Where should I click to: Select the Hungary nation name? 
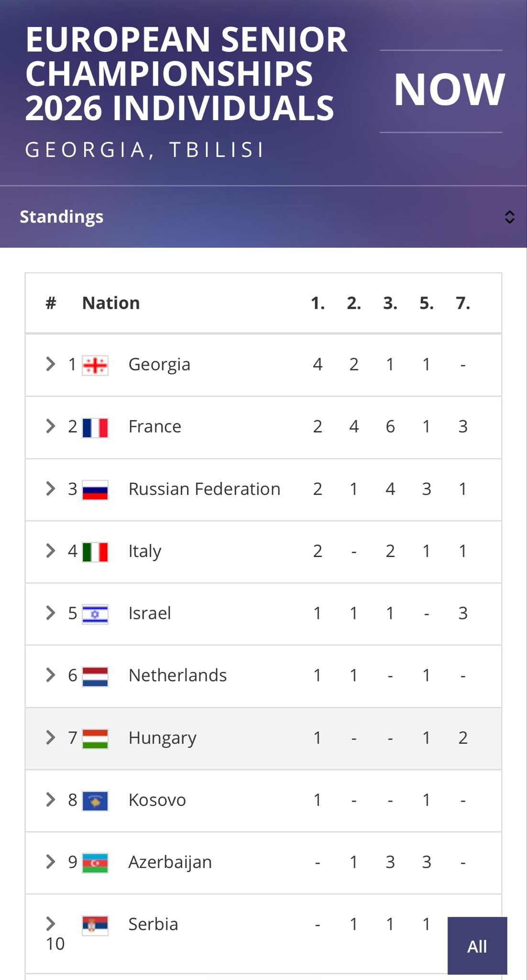(x=162, y=738)
